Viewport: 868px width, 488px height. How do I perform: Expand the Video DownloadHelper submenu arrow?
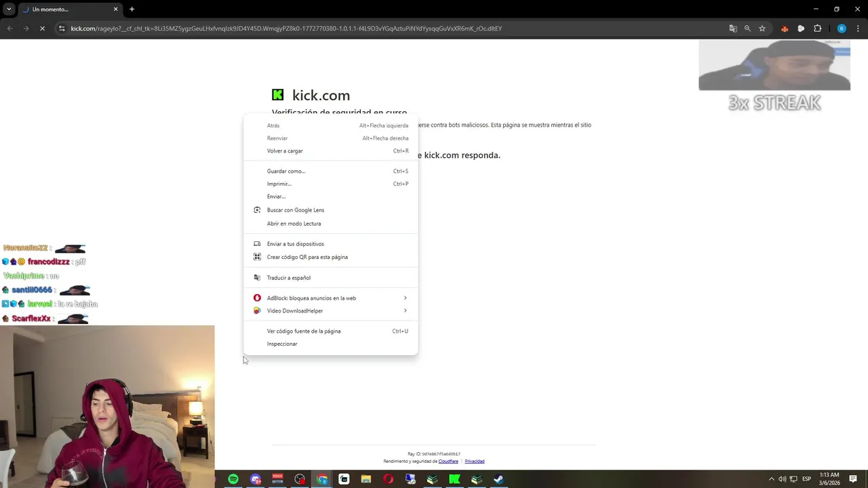click(x=406, y=310)
